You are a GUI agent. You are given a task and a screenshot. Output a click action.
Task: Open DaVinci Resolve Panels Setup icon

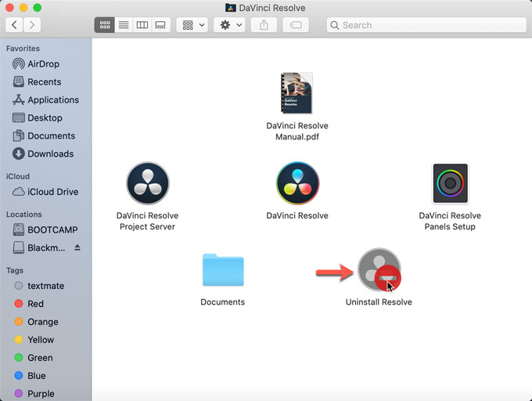[x=450, y=183]
